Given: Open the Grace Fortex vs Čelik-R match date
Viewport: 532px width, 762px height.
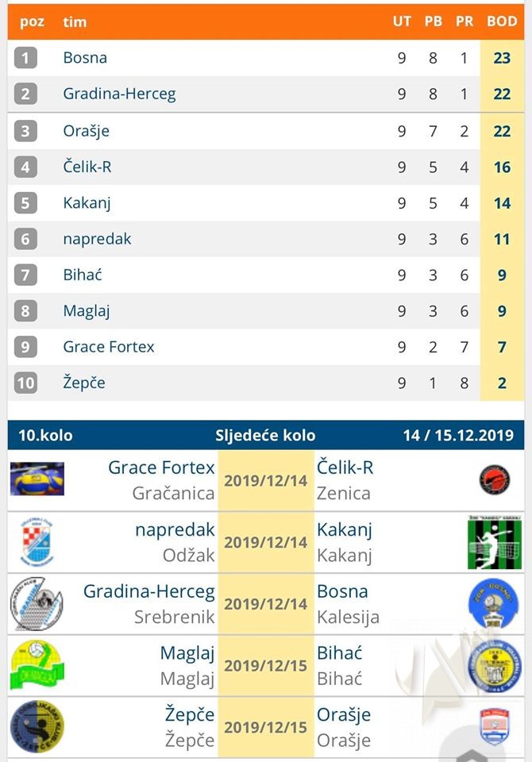Looking at the screenshot, I should click(265, 480).
